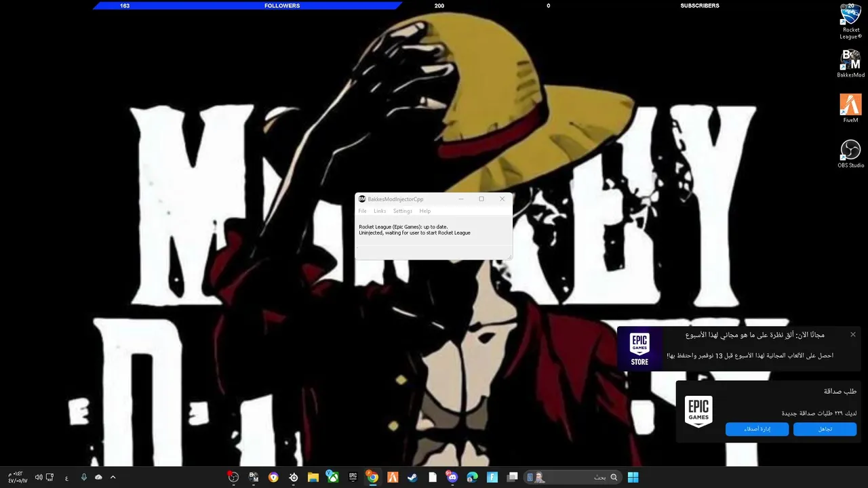Image resolution: width=868 pixels, height=488 pixels.
Task: Open the Help menu in BakkesModInjector
Action: pos(425,211)
